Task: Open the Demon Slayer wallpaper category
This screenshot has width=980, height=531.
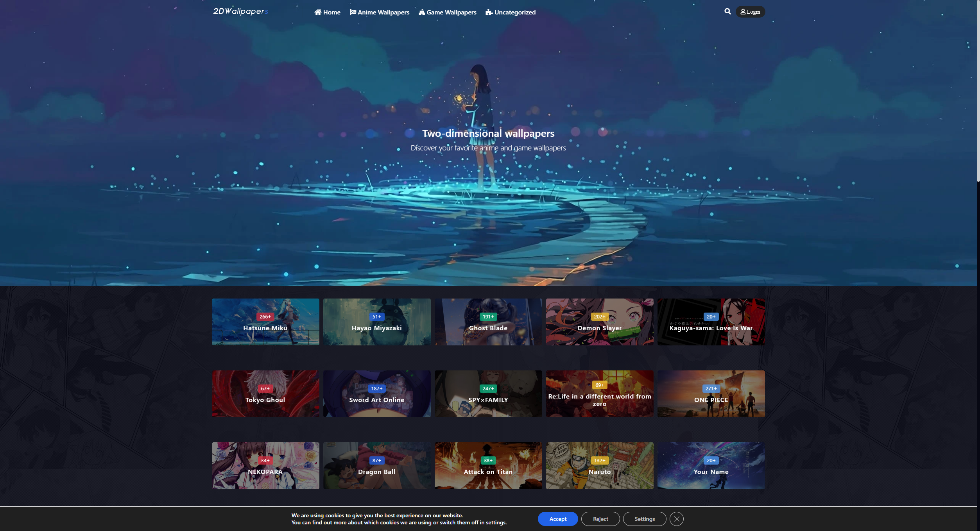Action: (x=599, y=322)
